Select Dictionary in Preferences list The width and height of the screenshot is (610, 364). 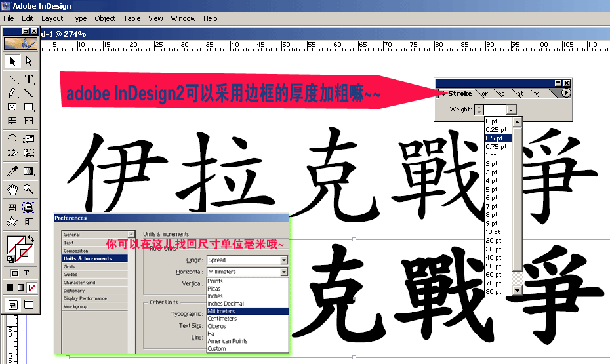click(x=95, y=291)
